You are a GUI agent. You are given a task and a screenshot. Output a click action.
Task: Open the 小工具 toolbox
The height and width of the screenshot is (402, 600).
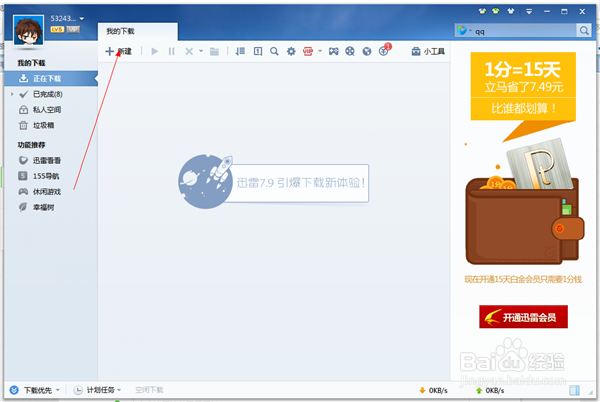(x=428, y=51)
